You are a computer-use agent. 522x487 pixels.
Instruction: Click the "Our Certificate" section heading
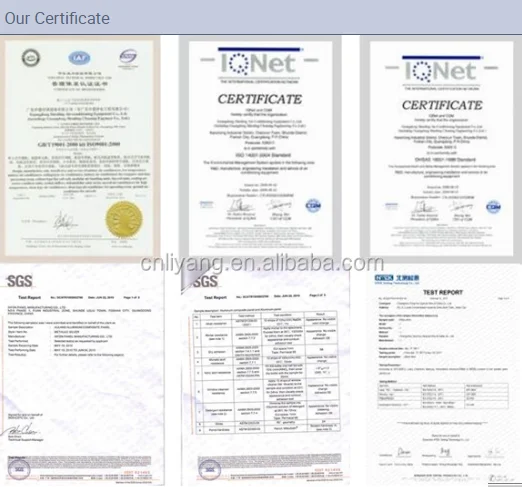(x=57, y=18)
